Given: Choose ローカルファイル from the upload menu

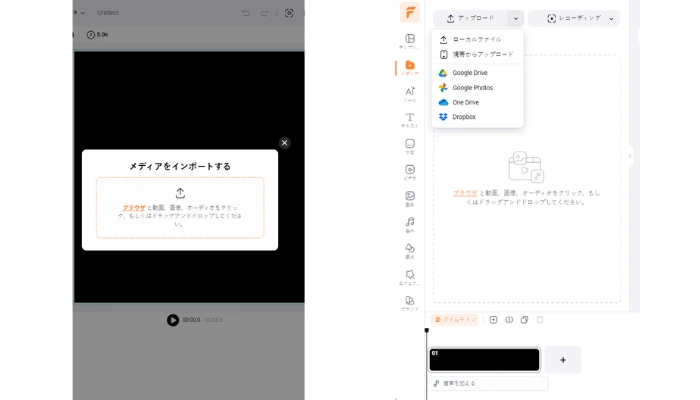Looking at the screenshot, I should (477, 40).
